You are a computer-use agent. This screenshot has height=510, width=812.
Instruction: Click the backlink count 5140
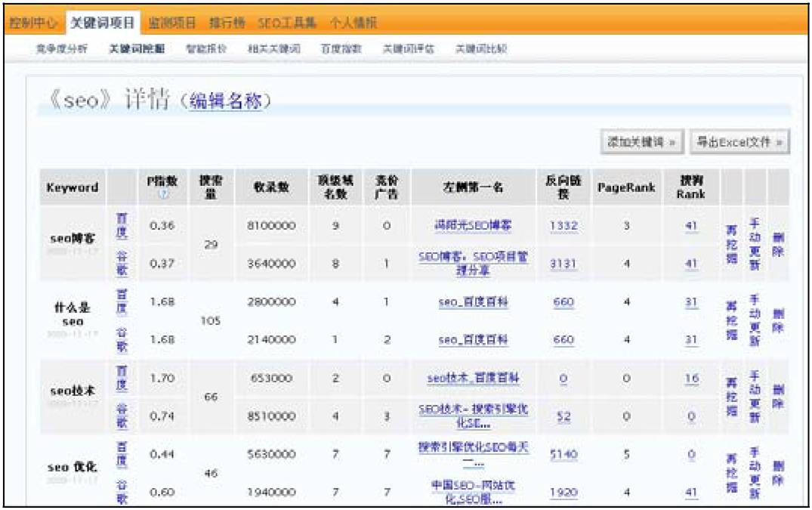click(x=563, y=454)
